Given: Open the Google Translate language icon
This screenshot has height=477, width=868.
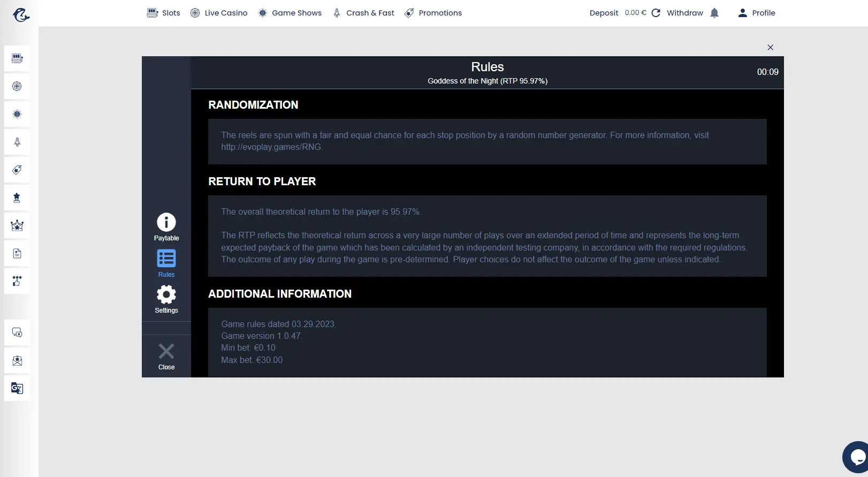Looking at the screenshot, I should [17, 388].
